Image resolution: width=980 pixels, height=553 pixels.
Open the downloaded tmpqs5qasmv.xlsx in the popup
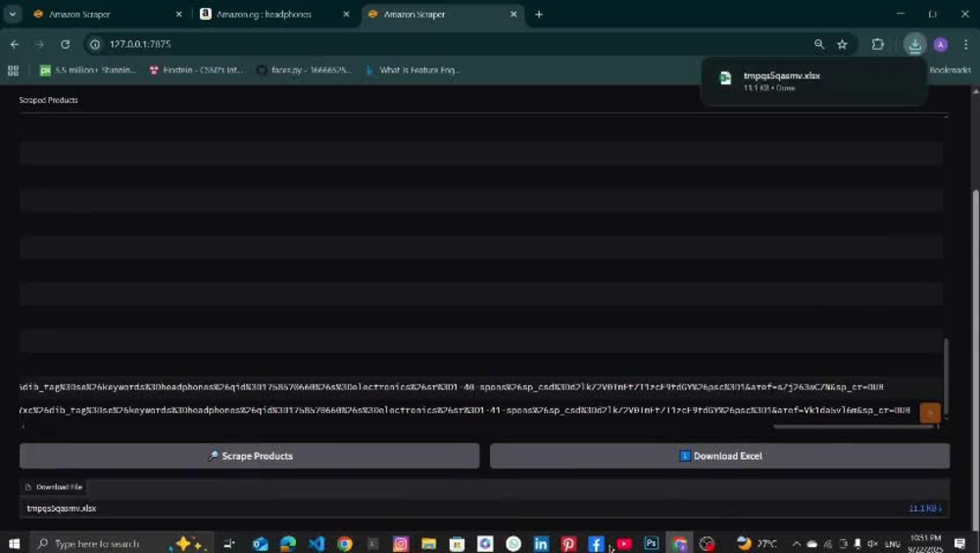point(812,80)
